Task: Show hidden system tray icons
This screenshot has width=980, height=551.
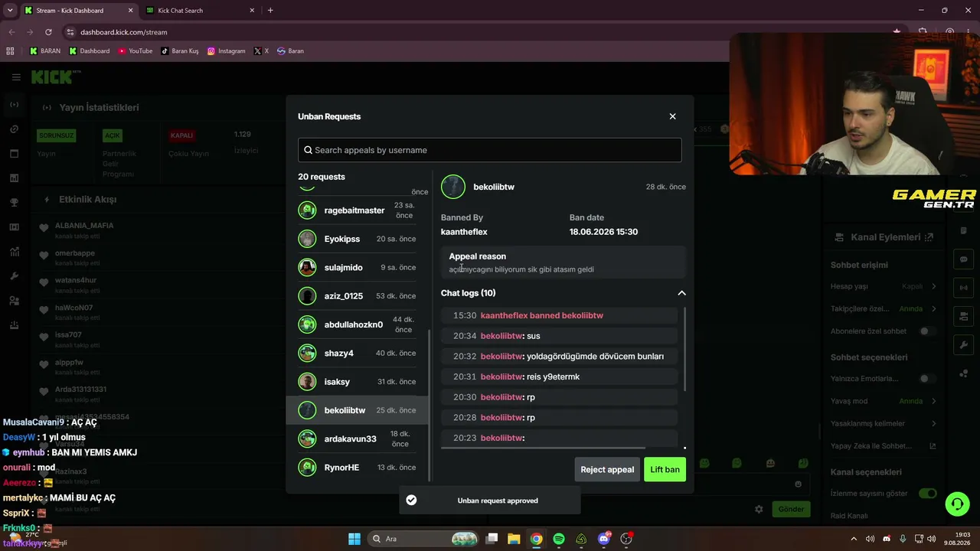Action: pos(854,539)
